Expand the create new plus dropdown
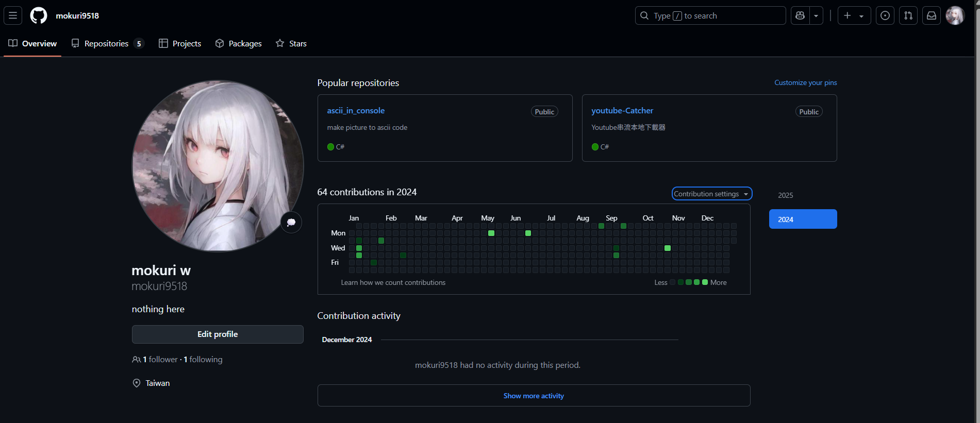Screen dimensions: 980x423 click(x=854, y=15)
